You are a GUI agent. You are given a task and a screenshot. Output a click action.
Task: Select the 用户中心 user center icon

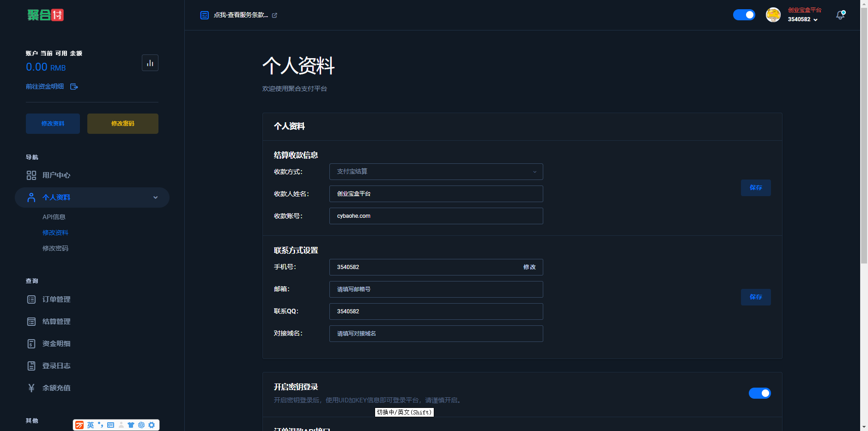coord(31,175)
